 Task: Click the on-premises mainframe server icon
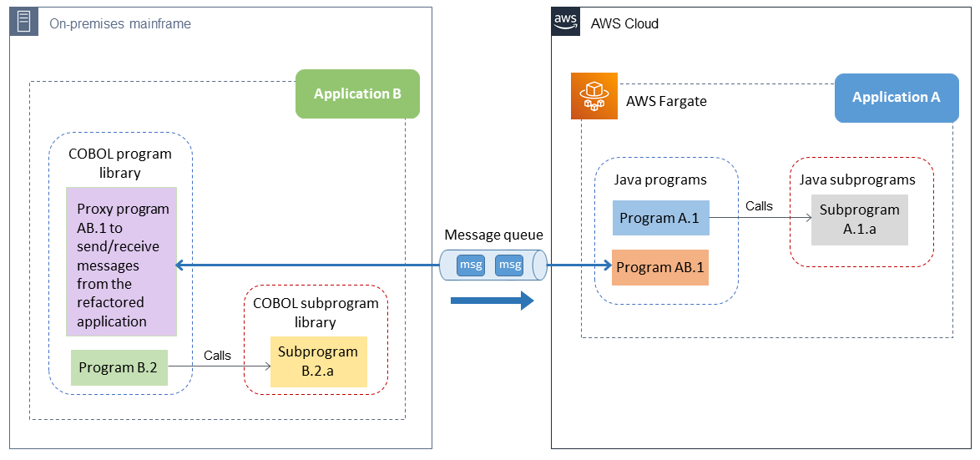pyautogui.click(x=24, y=23)
